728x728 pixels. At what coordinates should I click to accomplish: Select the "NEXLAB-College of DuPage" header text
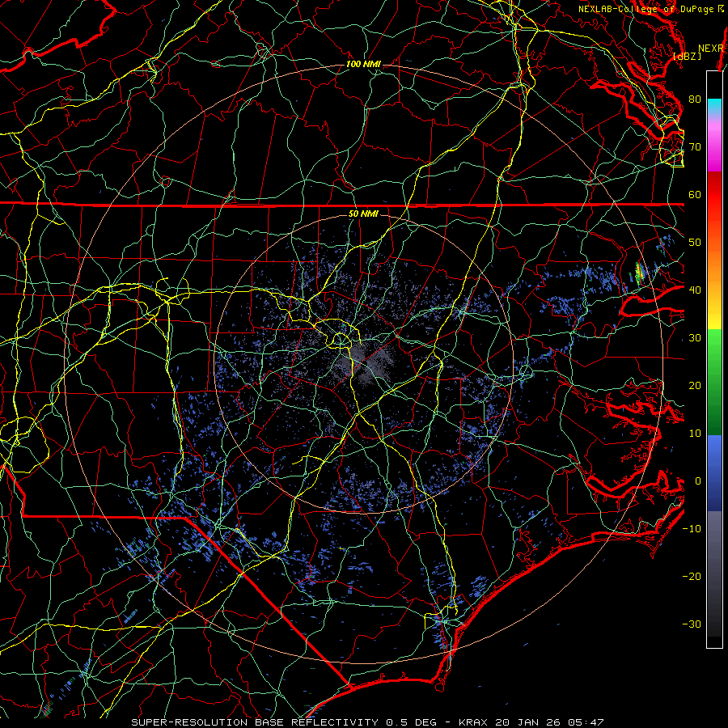click(645, 9)
